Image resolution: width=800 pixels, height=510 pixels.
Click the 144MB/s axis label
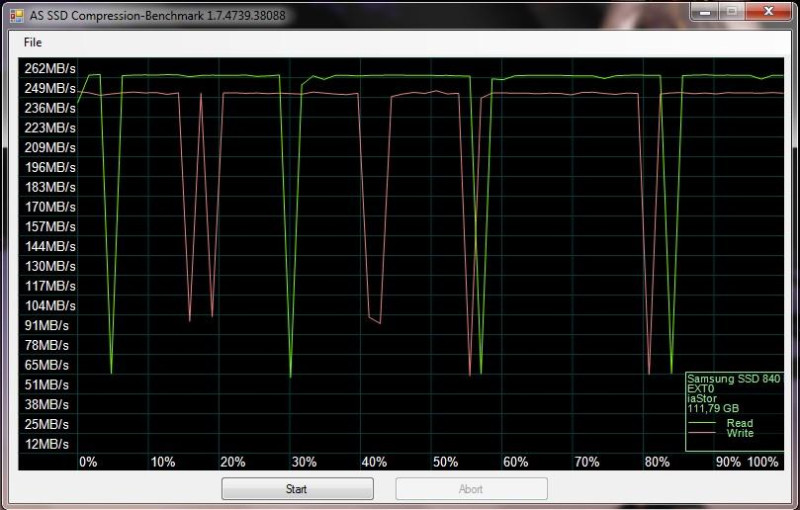tap(50, 246)
